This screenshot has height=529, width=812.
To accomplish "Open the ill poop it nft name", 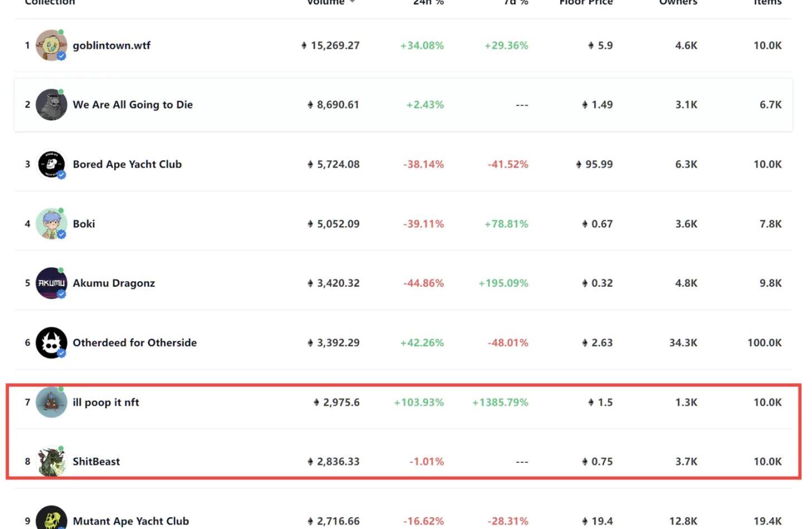I will 106,403.
